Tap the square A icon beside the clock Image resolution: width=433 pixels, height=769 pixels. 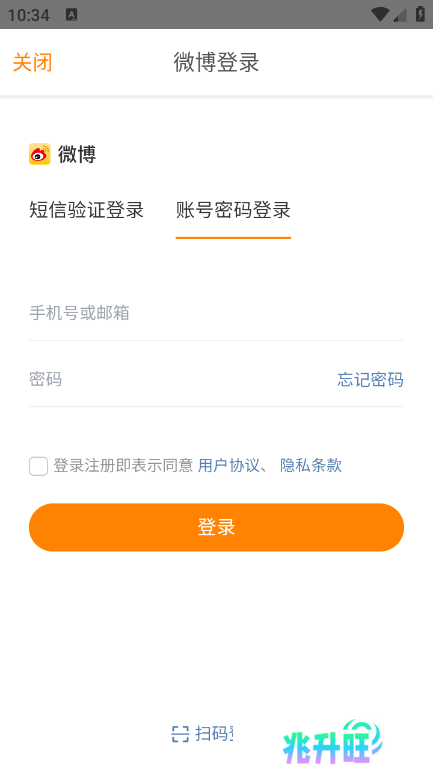click(72, 15)
